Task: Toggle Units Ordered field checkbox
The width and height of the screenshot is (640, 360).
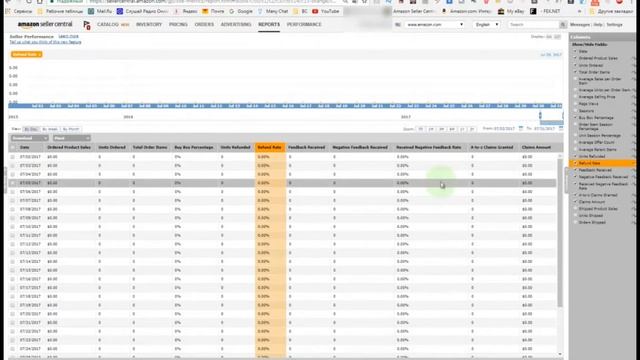Action: (576, 65)
